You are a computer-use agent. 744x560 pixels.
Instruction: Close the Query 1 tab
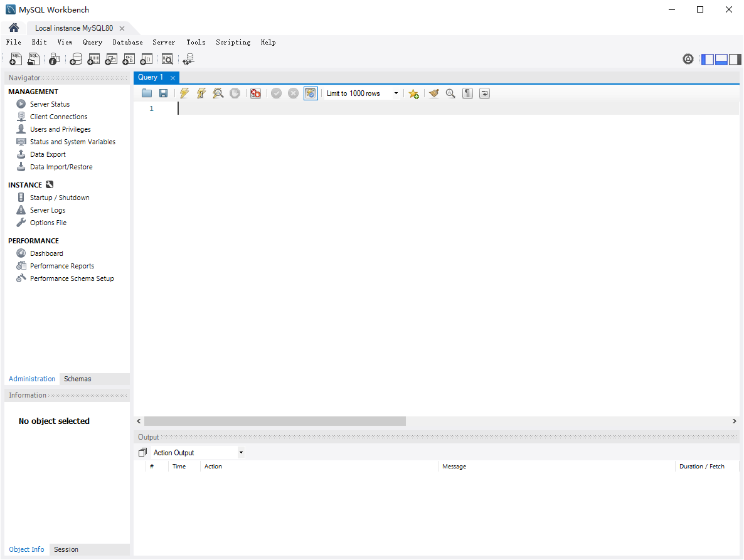[173, 78]
